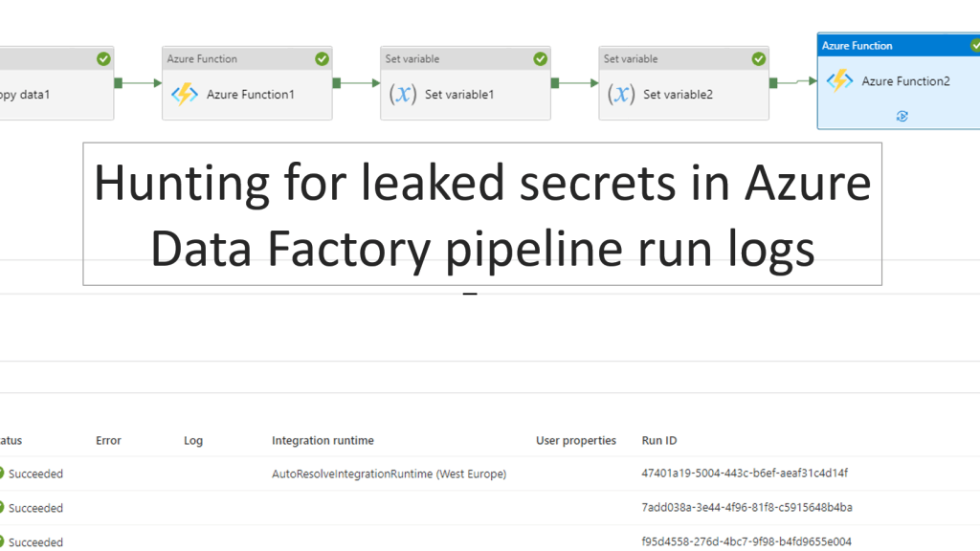Click the green success checkmark on Azure Function1
Screen dimensions: 980x551
pyautogui.click(x=322, y=59)
